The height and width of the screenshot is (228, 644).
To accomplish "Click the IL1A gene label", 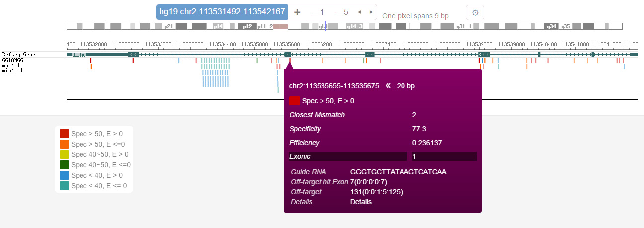I will tap(79, 54).
